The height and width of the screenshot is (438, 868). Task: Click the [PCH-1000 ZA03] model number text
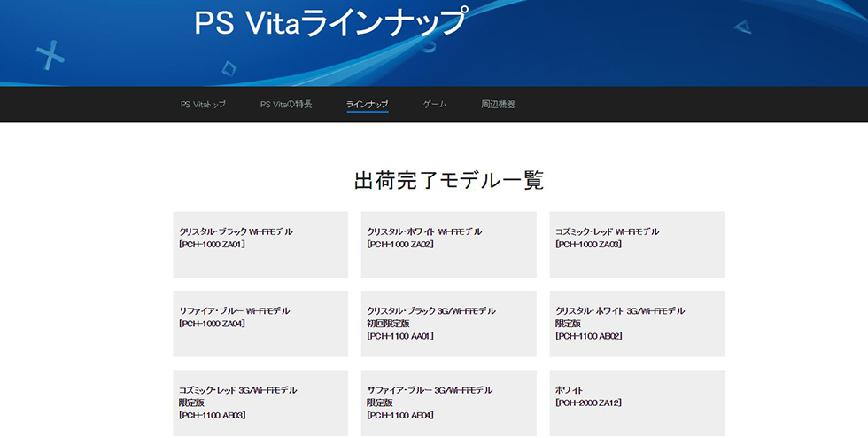[x=588, y=244]
